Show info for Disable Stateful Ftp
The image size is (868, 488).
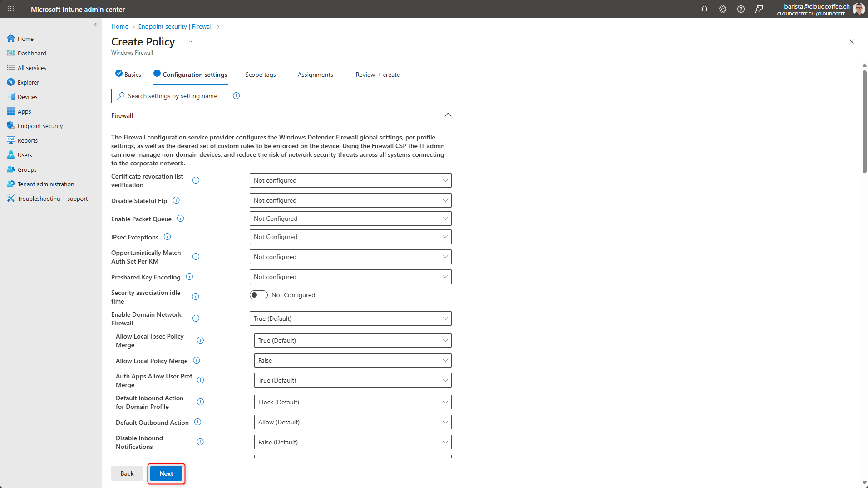pyautogui.click(x=176, y=200)
